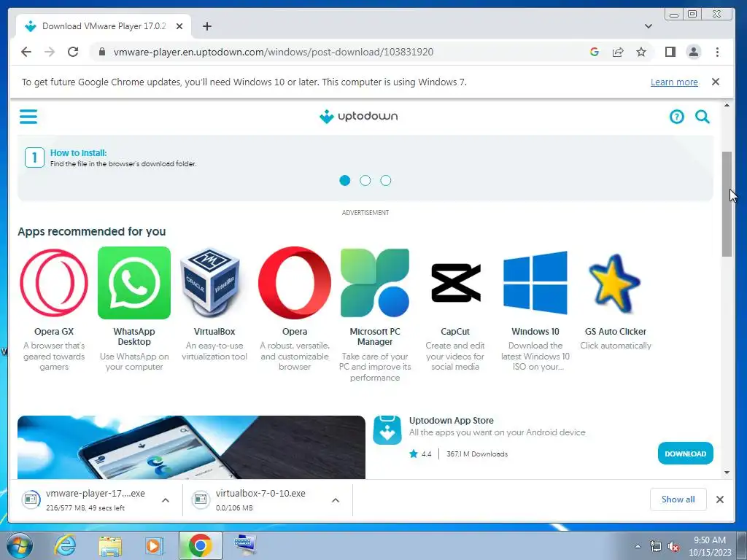Viewport: 747px width, 560px height.
Task: Show hidden system tray icons
Action: point(638,546)
